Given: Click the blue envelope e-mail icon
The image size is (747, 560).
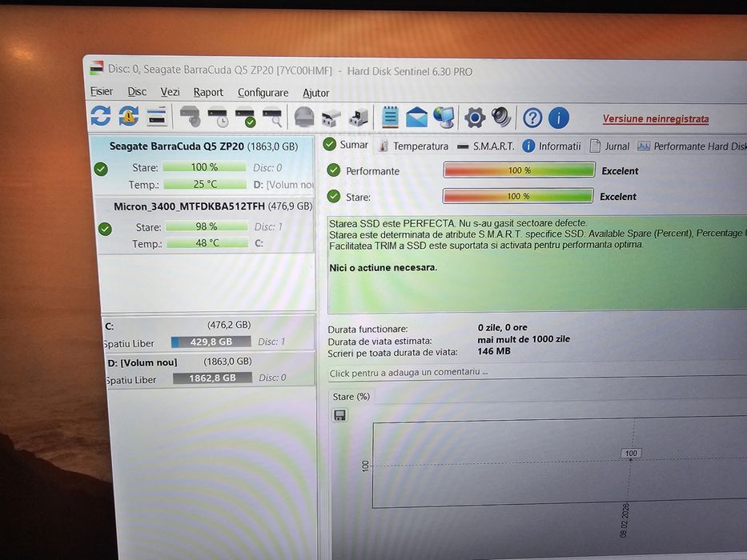Looking at the screenshot, I should coord(416,117).
